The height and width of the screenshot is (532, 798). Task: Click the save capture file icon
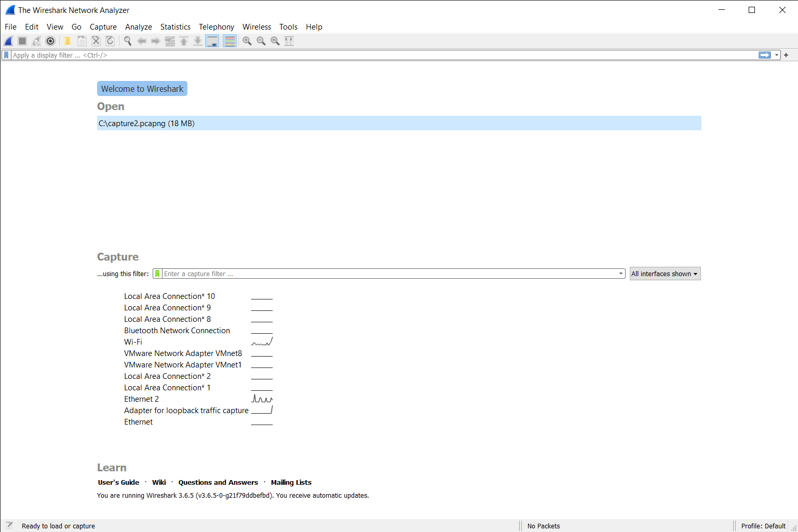tap(82, 41)
